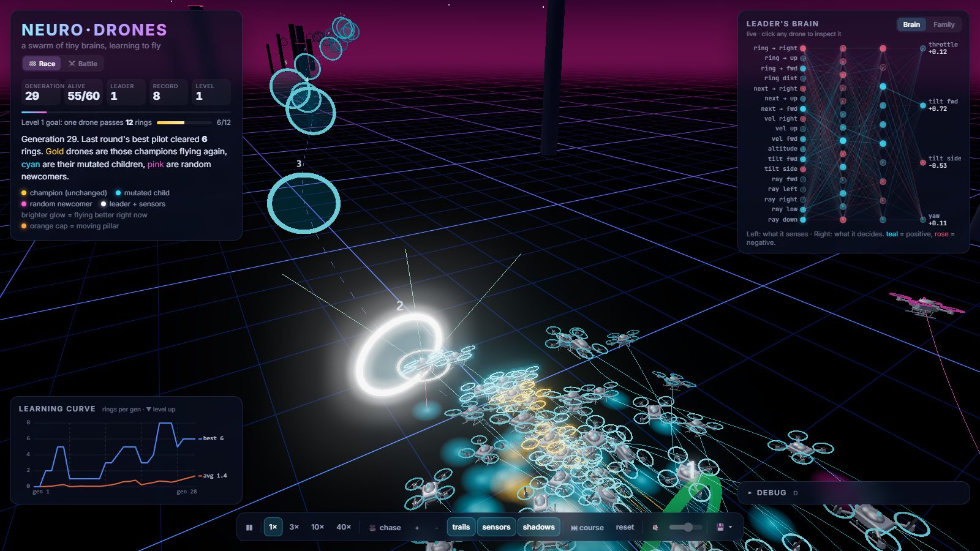
Task: Open the save dropdown menu
Action: tap(725, 527)
